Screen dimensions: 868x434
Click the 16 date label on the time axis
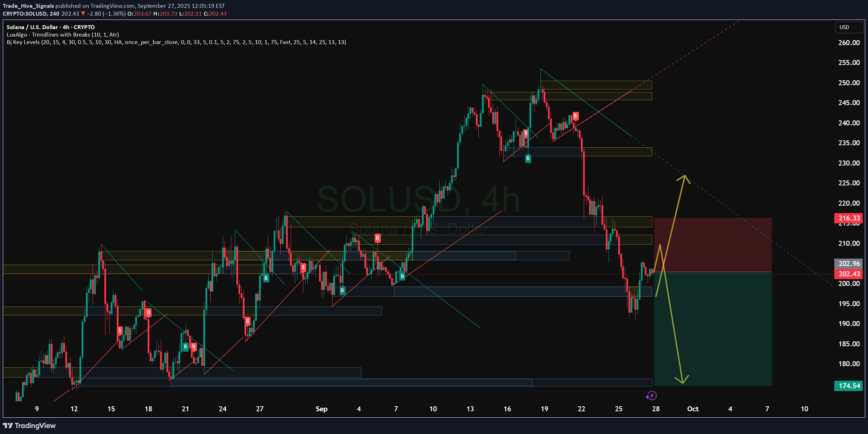coord(507,409)
